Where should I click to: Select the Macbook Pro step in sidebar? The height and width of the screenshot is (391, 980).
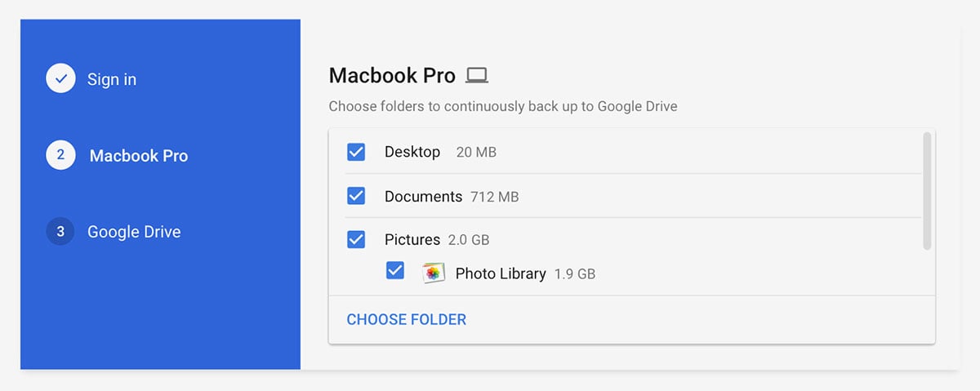[139, 156]
